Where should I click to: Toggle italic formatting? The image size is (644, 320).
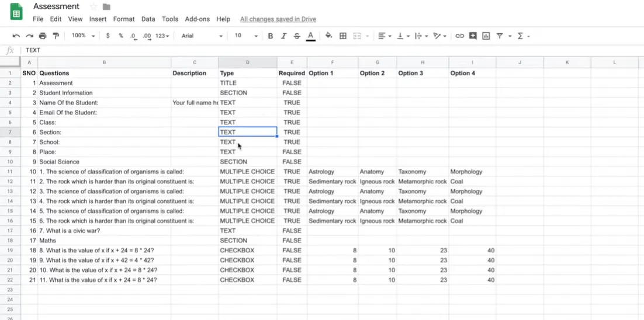283,36
